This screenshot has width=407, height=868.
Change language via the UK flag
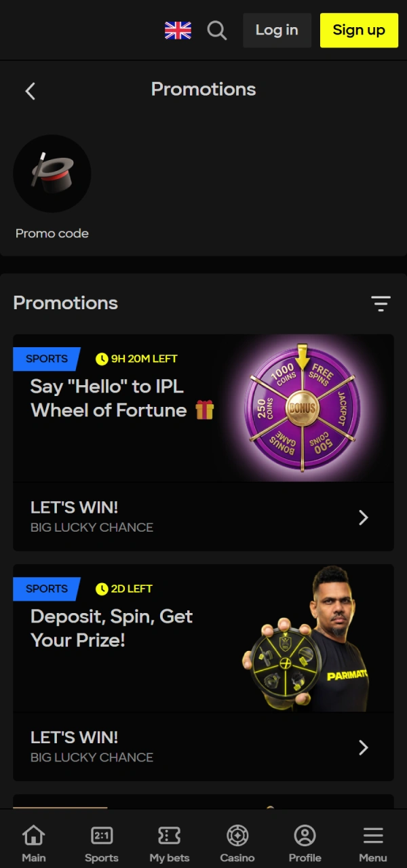point(178,30)
